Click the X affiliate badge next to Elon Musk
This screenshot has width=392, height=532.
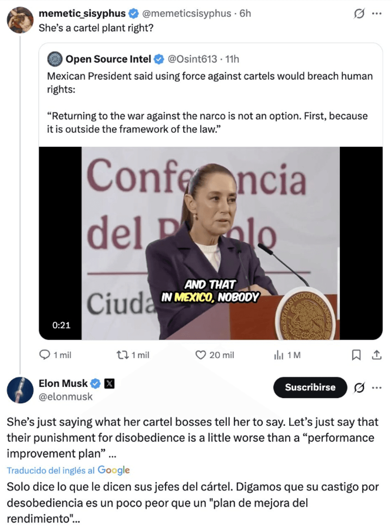click(109, 384)
